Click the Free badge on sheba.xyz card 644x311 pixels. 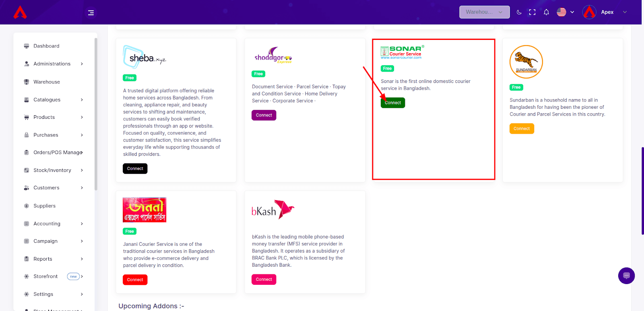tap(130, 78)
